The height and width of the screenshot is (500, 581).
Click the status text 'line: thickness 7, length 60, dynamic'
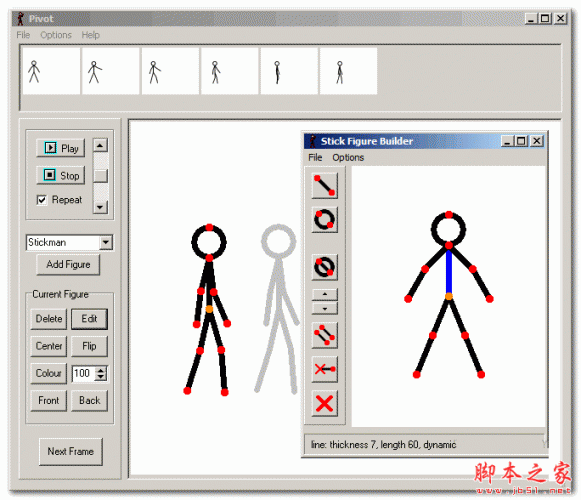(x=384, y=444)
